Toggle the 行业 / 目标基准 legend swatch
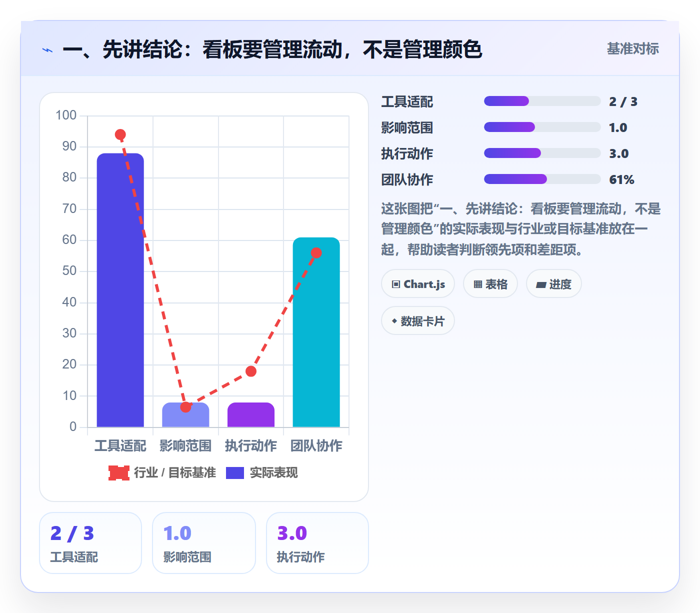Image resolution: width=700 pixels, height=613 pixels. coord(119,473)
